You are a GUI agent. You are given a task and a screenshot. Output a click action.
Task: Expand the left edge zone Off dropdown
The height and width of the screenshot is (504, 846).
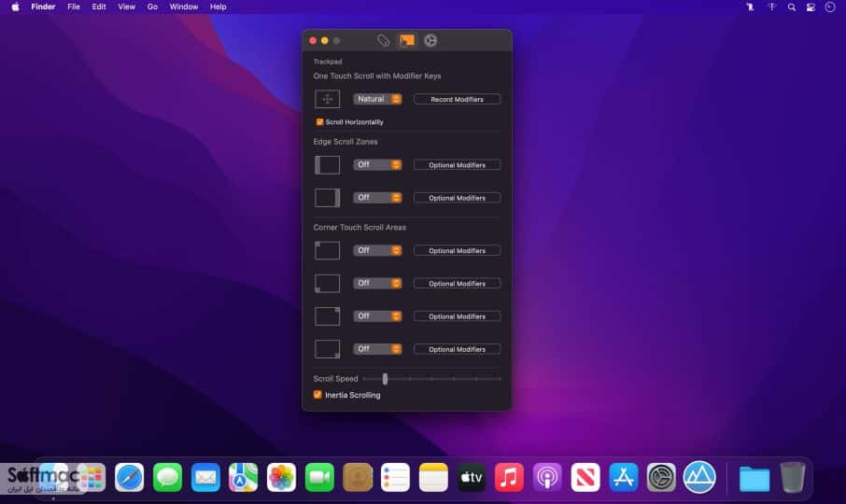pos(377,165)
